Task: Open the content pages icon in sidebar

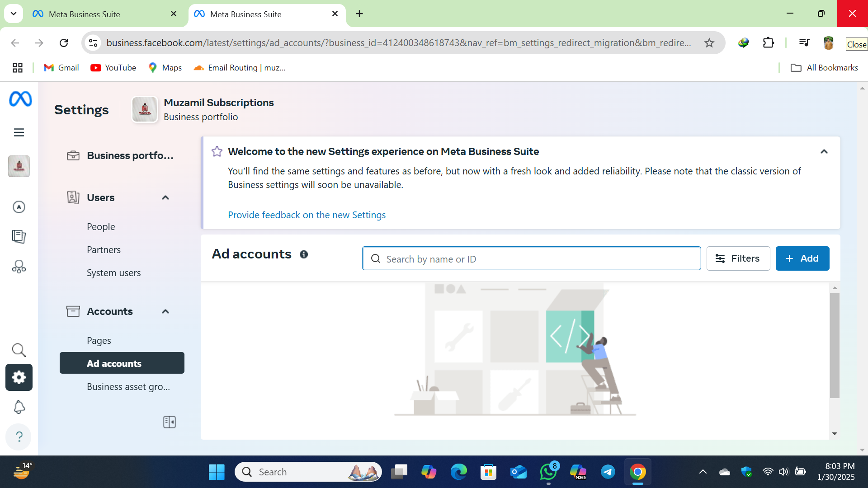Action: coord(19,236)
